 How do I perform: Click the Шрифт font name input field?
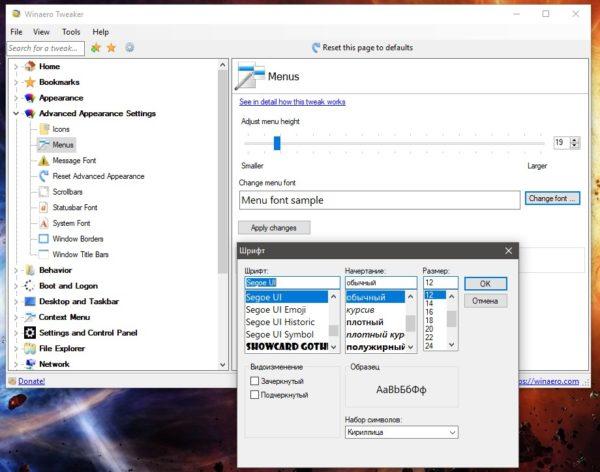(x=292, y=283)
